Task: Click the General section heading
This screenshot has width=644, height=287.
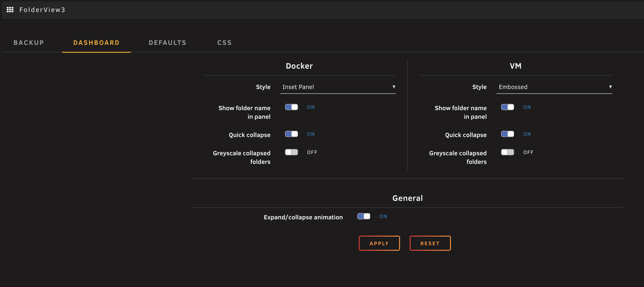Action: 407,198
